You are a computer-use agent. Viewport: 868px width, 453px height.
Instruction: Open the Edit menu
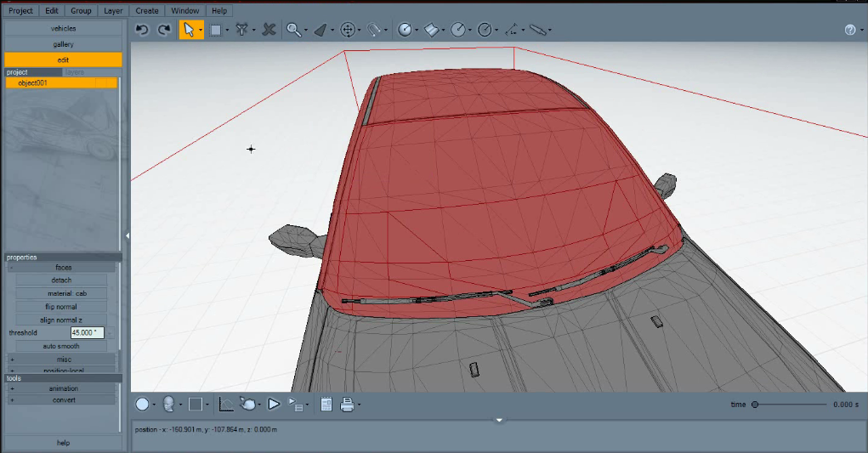coord(52,10)
